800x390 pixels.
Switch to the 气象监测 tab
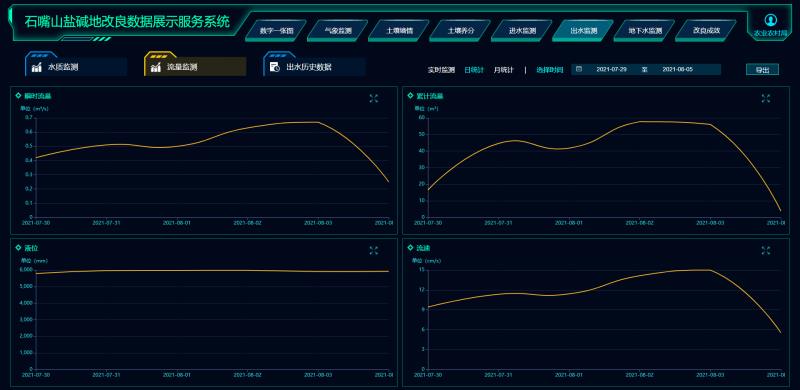point(338,31)
